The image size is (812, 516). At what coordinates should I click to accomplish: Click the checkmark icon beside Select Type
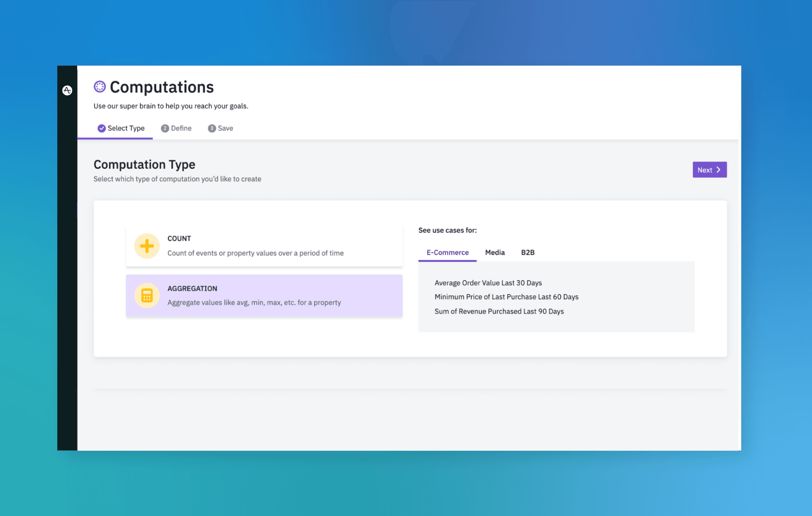(x=101, y=128)
